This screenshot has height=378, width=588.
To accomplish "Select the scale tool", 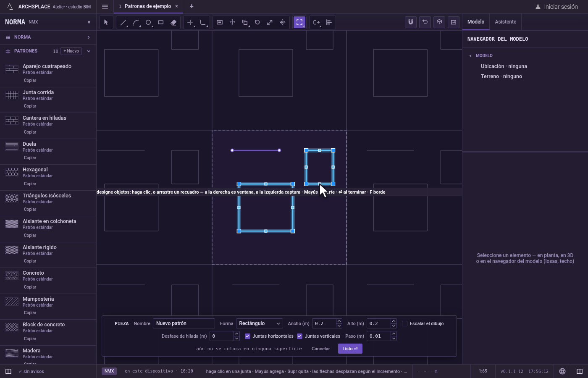I will (x=270, y=22).
